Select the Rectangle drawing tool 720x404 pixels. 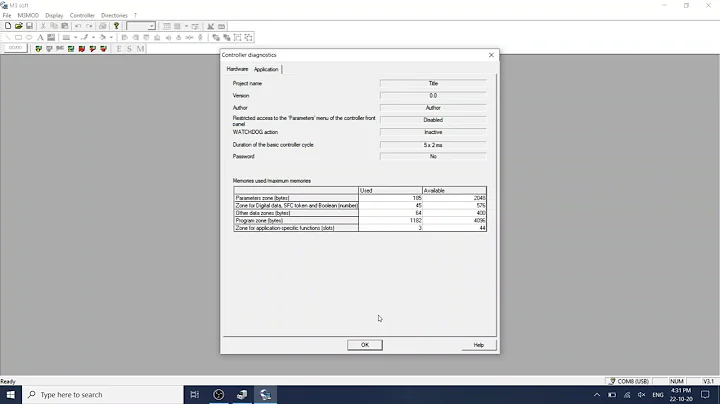click(x=18, y=38)
